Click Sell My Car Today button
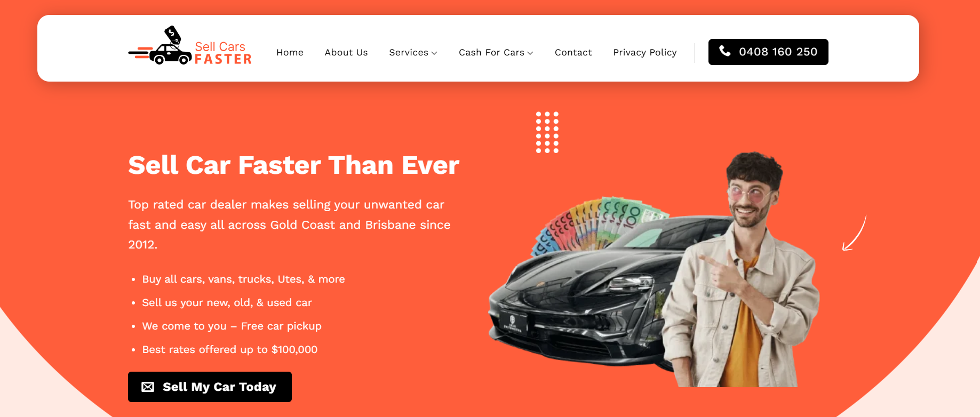The height and width of the screenshot is (417, 980). (210, 387)
